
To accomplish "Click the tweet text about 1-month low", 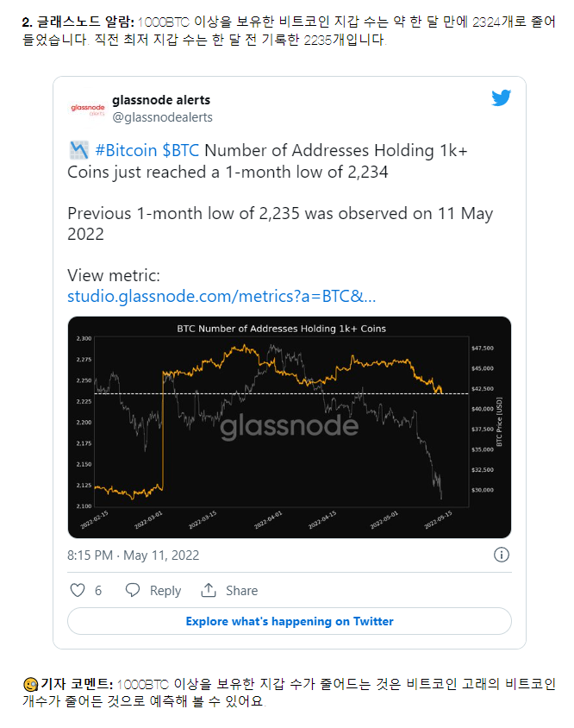I will 280,191.
